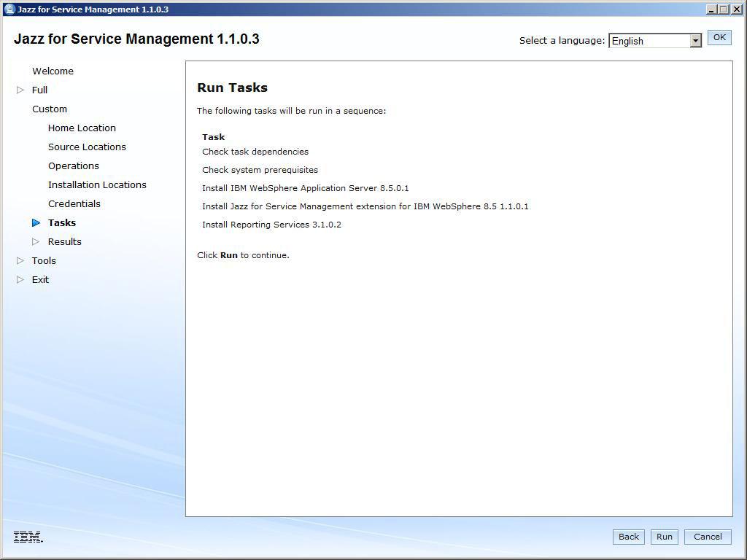Open the Operations step
This screenshot has height=560, width=747.
[x=74, y=166]
